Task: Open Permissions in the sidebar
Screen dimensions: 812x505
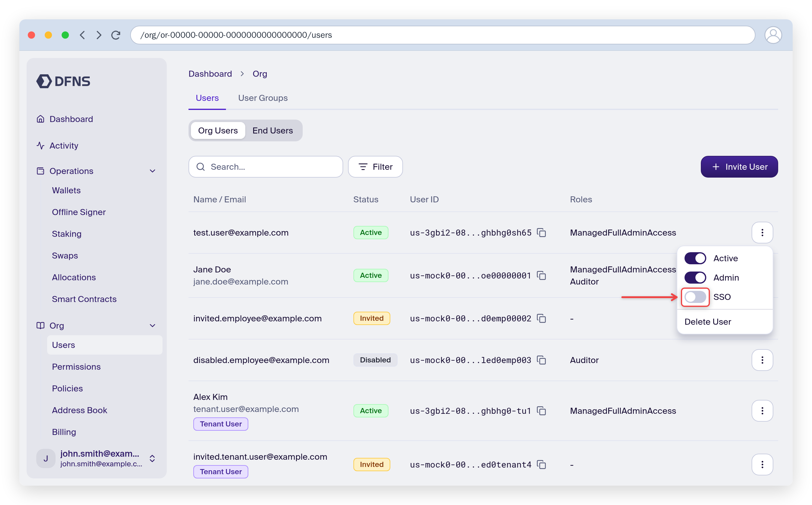Action: click(76, 367)
